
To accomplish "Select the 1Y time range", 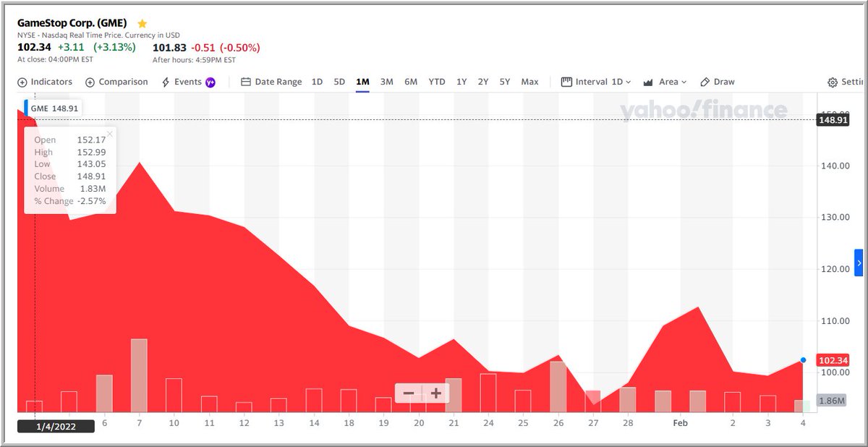I will [461, 82].
